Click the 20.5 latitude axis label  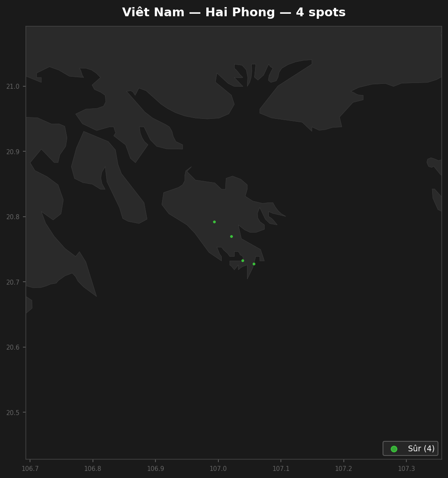(x=13, y=413)
